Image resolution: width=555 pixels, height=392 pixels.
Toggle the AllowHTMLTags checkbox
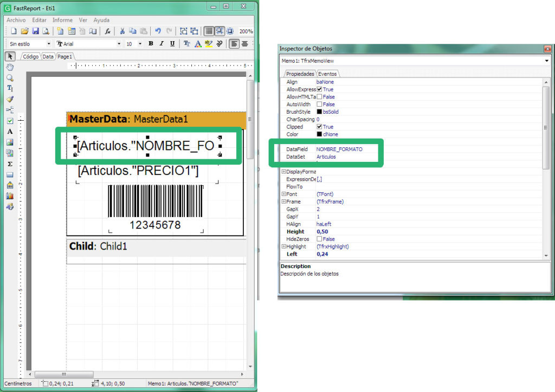pos(319,97)
